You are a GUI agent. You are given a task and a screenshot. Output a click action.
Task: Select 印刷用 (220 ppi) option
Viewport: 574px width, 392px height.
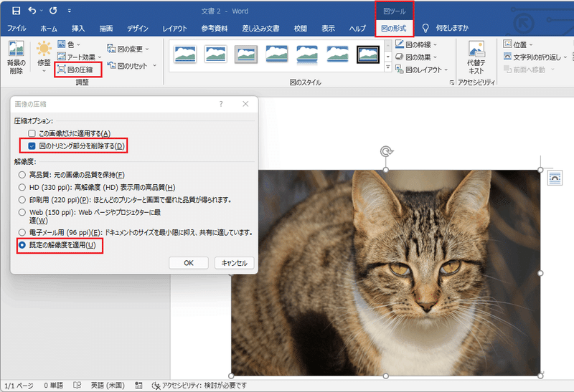pyautogui.click(x=22, y=200)
